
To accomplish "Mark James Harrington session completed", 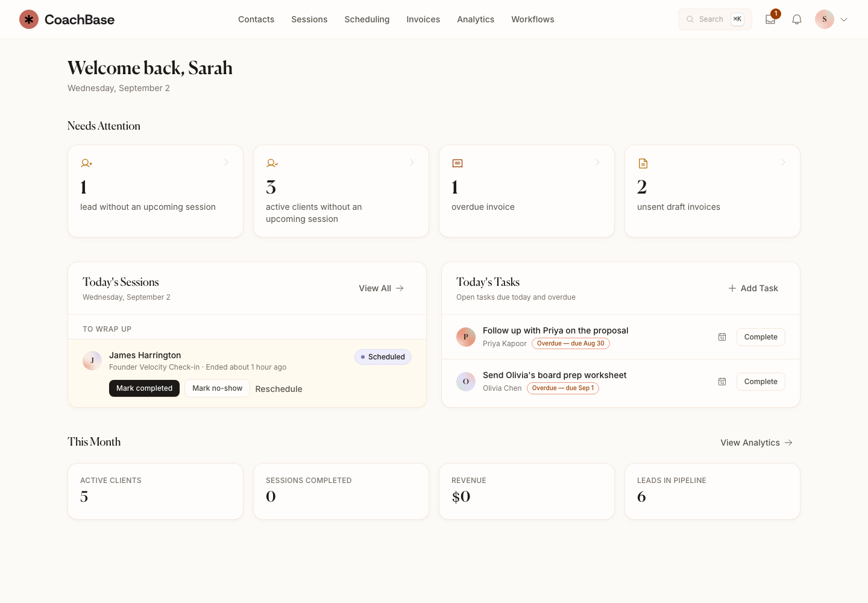I will coord(144,388).
